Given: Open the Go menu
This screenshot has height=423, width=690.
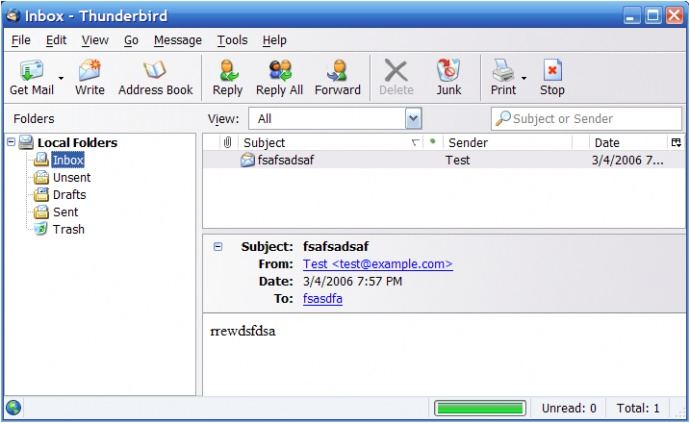Looking at the screenshot, I should point(131,40).
